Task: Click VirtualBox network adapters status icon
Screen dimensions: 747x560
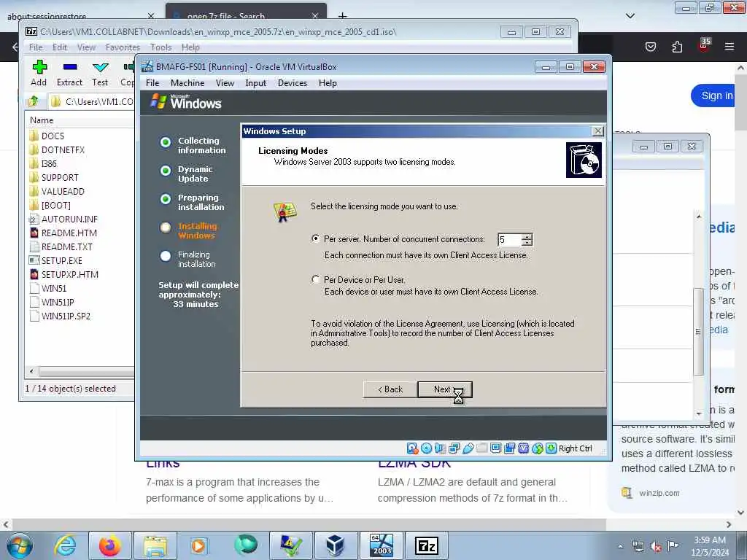Action: 454,448
